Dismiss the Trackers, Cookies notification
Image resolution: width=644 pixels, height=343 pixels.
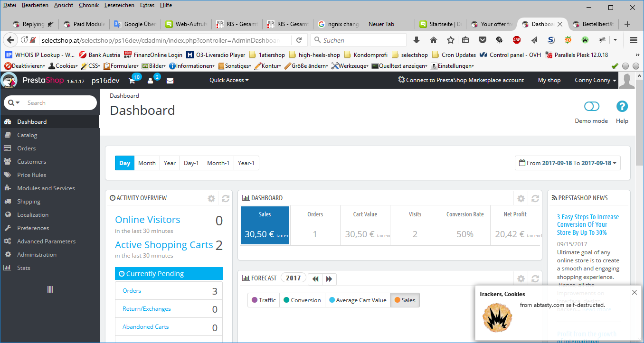pos(635,292)
